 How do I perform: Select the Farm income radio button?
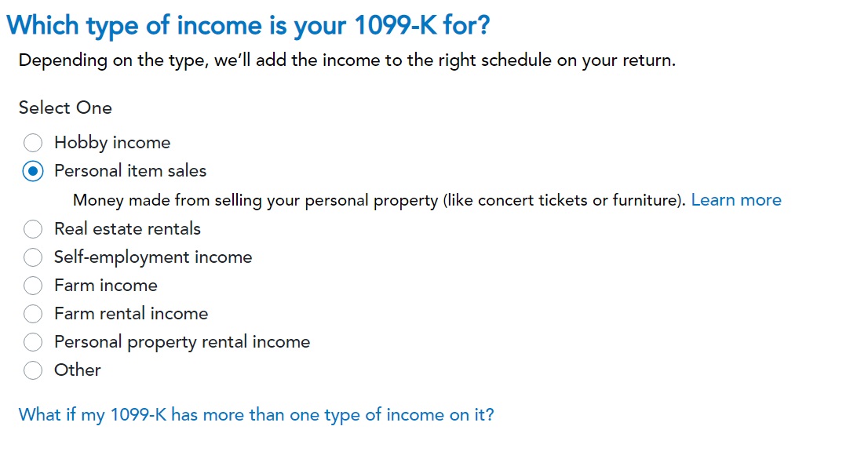[33, 286]
